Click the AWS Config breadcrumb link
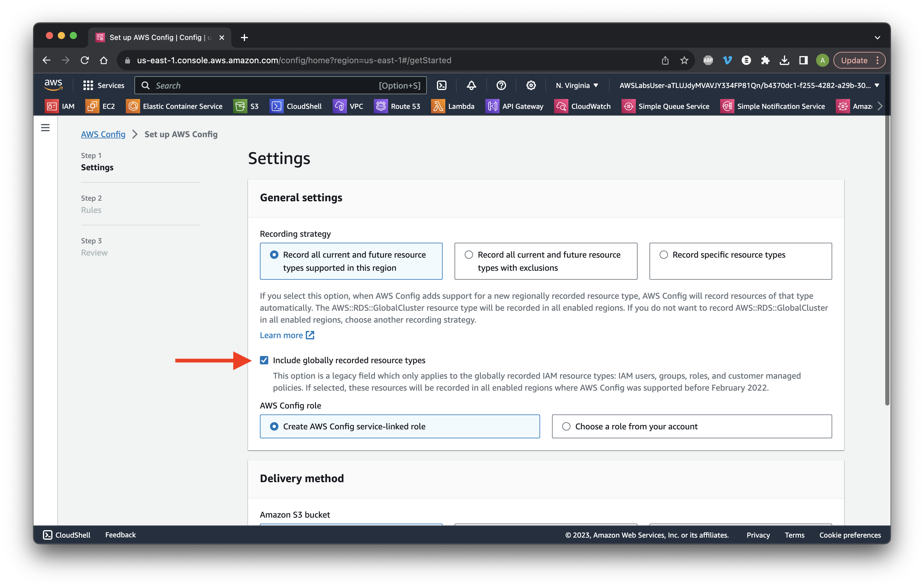Screen dimensions: 924x588 (x=103, y=134)
